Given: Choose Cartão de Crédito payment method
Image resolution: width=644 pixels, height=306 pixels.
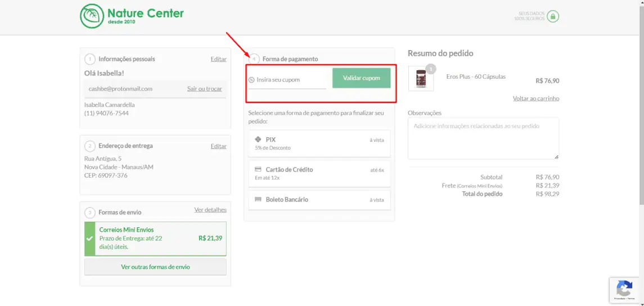Looking at the screenshot, I should [319, 173].
